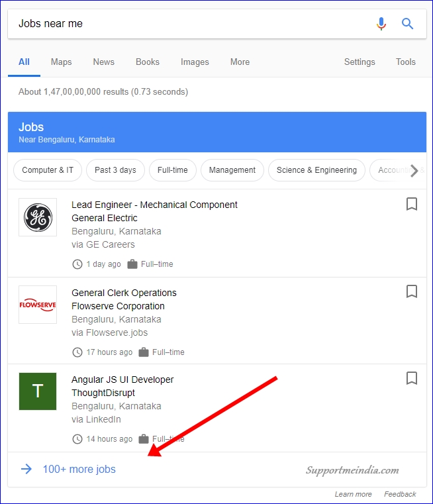Open the ThoughtDisrupt green T logo

click(x=38, y=391)
